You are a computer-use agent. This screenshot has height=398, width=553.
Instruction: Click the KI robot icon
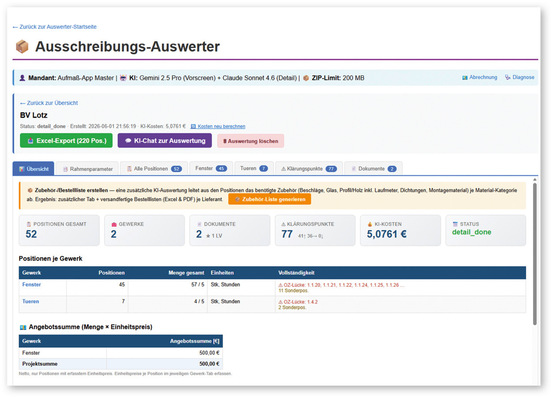pos(123,78)
